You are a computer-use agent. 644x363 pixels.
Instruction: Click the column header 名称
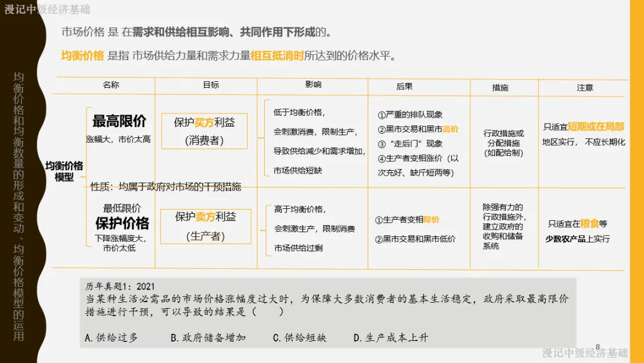[x=111, y=85]
